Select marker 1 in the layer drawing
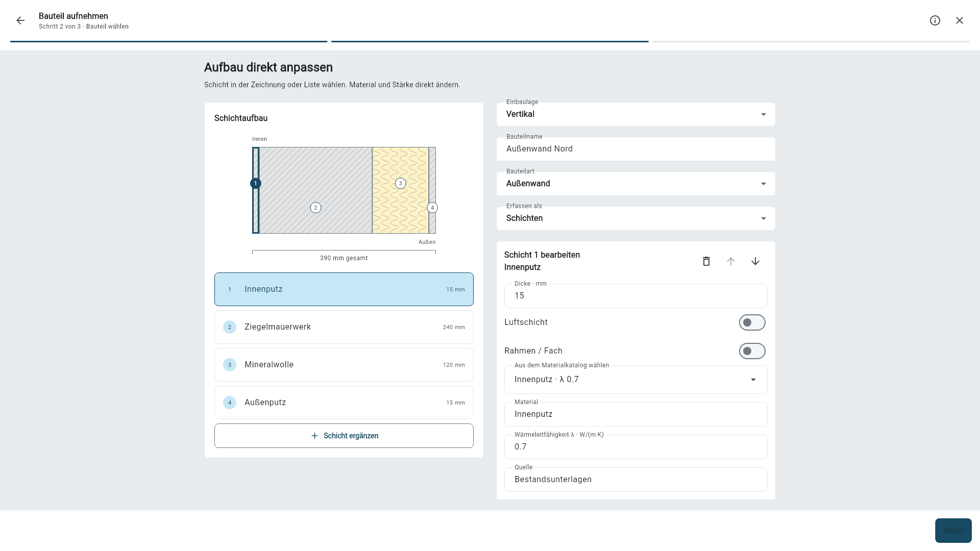 pos(256,183)
